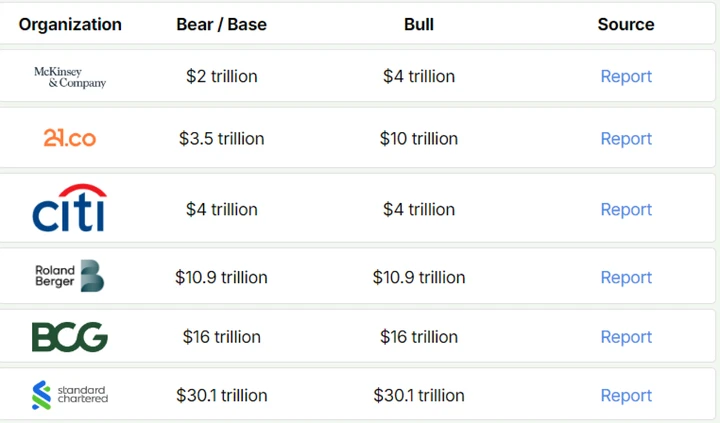Click the McKinsey & Company logo
The image size is (720, 423).
[70, 77]
